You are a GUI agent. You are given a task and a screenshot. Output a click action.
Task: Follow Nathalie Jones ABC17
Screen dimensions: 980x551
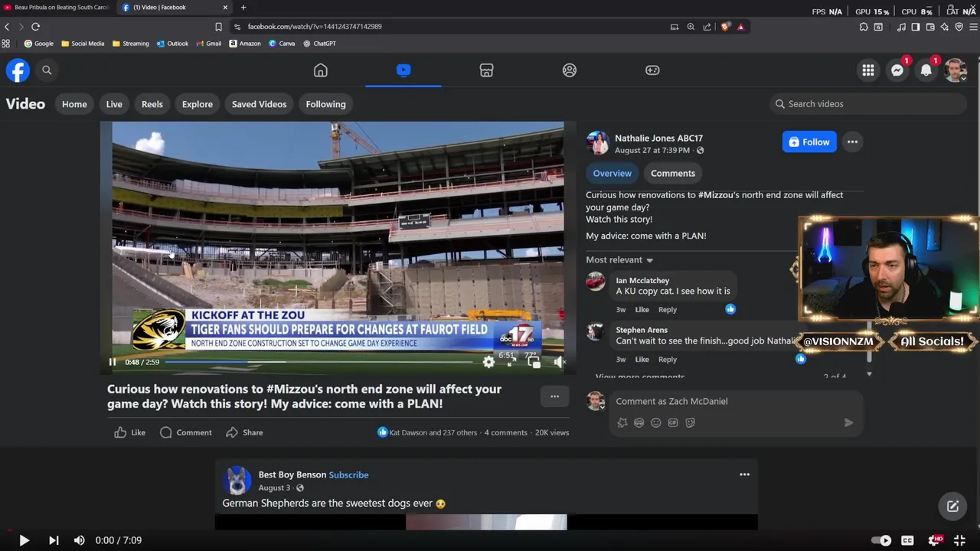pos(809,142)
